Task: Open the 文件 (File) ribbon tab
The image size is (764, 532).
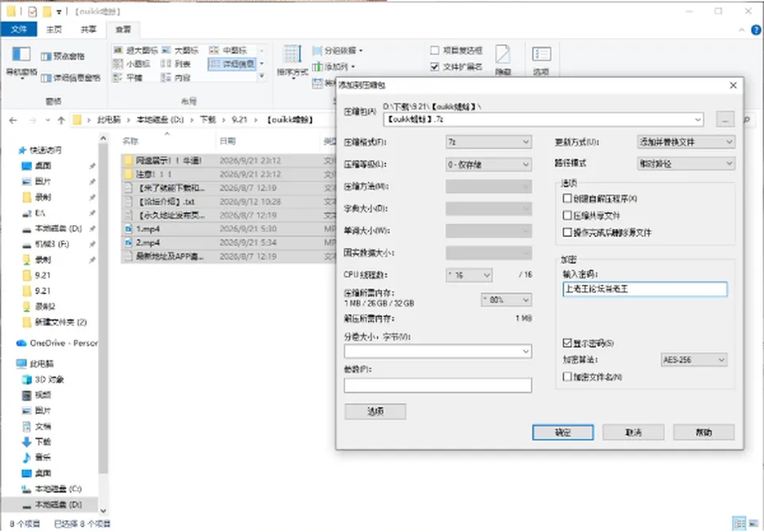Action: coord(18,29)
